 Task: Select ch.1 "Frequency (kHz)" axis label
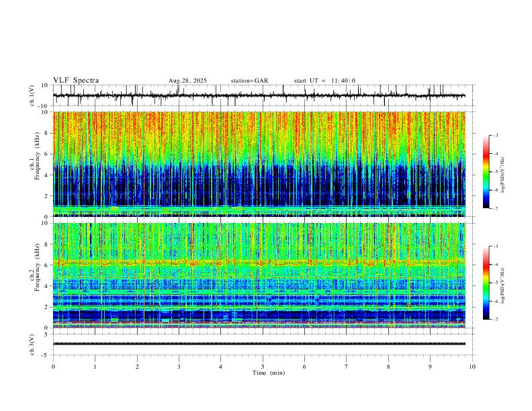coord(37,156)
